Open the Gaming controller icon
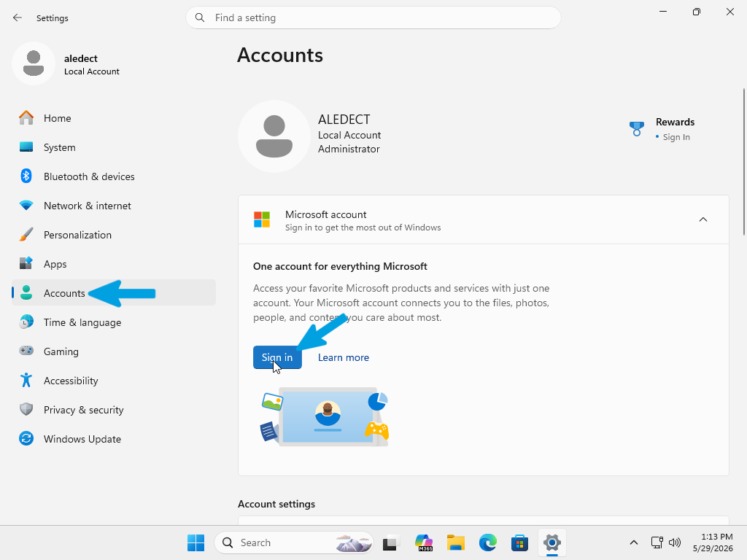The width and height of the screenshot is (747, 560). [x=26, y=351]
